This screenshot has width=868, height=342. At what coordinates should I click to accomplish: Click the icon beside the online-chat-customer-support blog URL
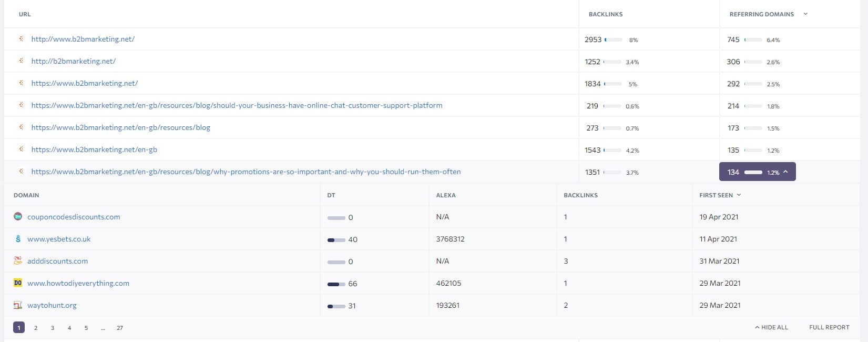tap(22, 105)
